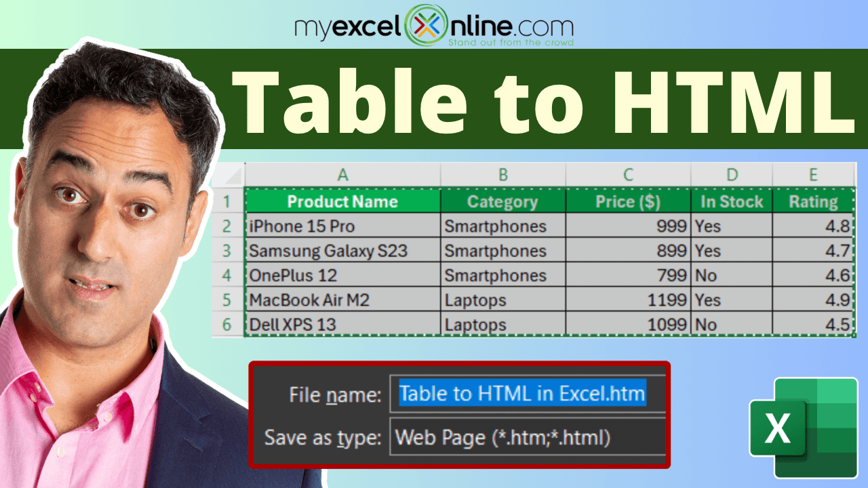The width and height of the screenshot is (868, 488).
Task: Click the File name input field
Action: click(x=528, y=393)
